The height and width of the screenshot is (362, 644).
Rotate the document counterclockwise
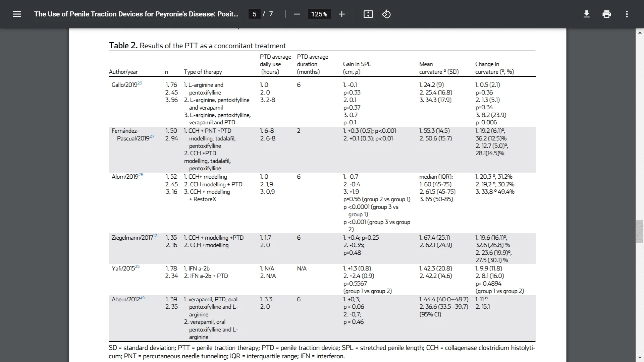(x=386, y=14)
